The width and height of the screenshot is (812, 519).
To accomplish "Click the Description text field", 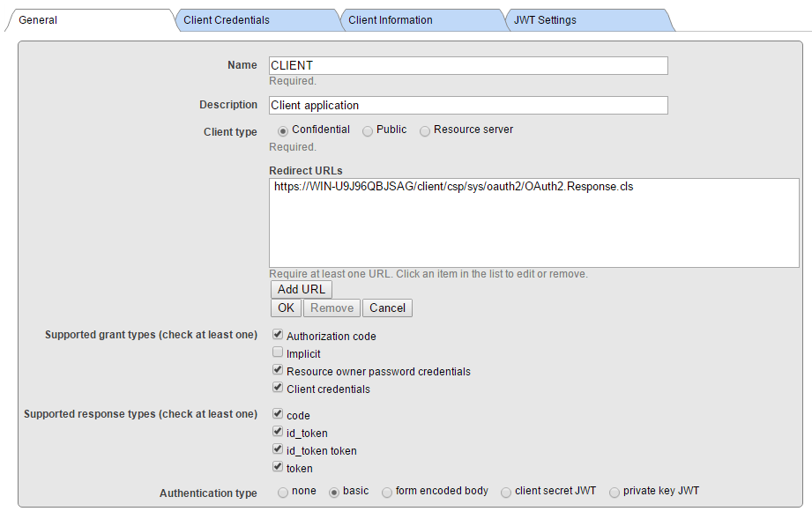I will tap(468, 106).
